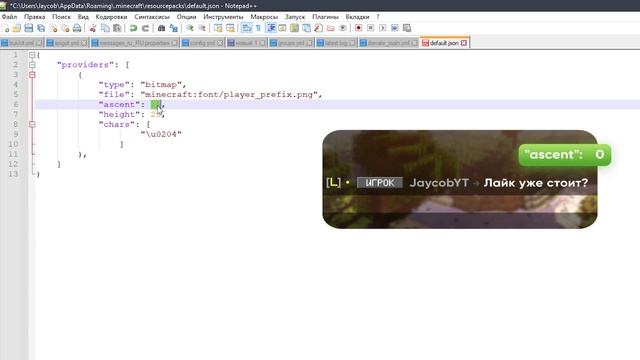The image size is (640, 360).
Task: Print the document with the printer icon
Action: (x=77, y=28)
